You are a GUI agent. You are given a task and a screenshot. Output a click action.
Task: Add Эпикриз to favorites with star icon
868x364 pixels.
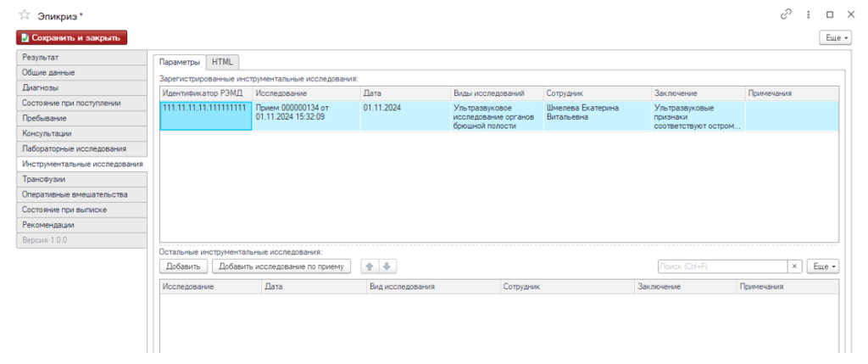coord(24,15)
